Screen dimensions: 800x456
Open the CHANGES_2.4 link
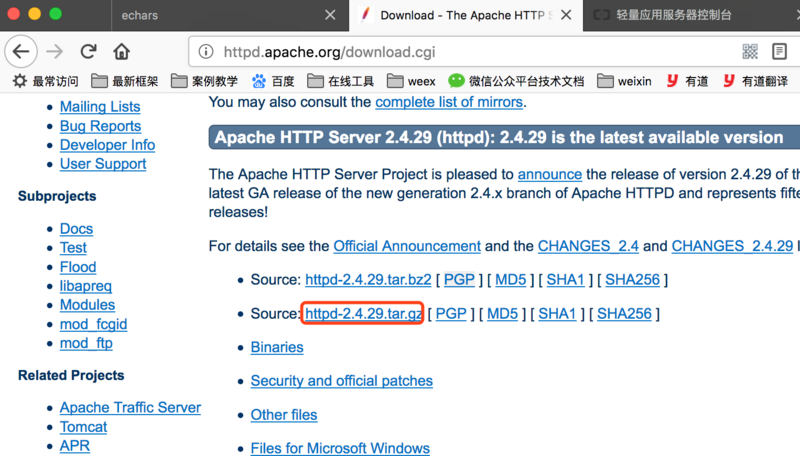point(588,246)
